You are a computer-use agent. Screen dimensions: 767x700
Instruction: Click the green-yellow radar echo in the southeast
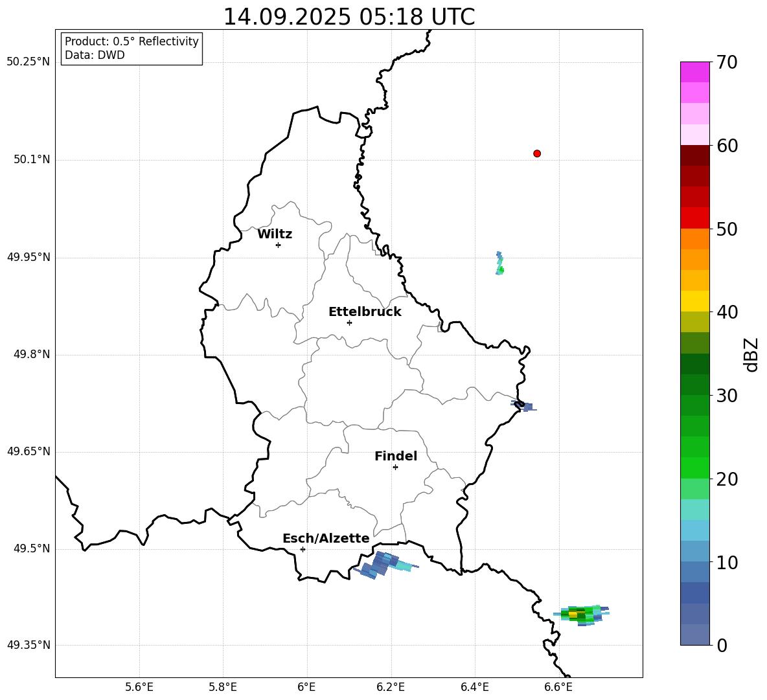pos(582,615)
